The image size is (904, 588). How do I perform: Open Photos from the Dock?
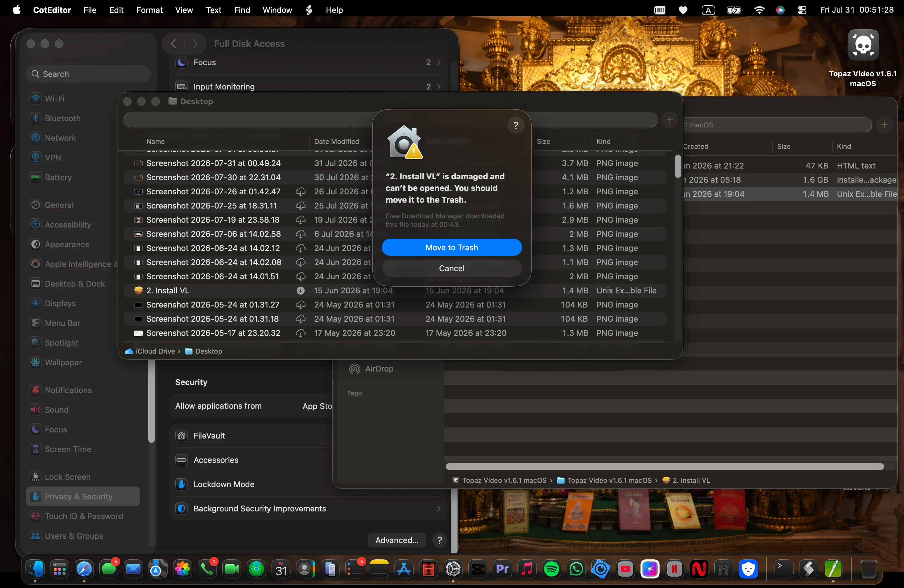[183, 569]
